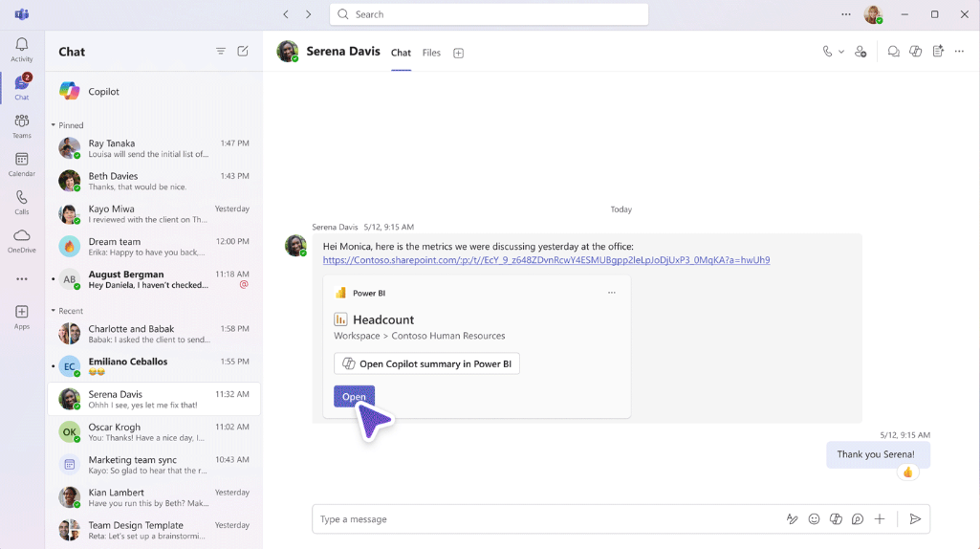This screenshot has width=980, height=549.
Task: Collapse the Recent chats section
Action: (x=54, y=311)
